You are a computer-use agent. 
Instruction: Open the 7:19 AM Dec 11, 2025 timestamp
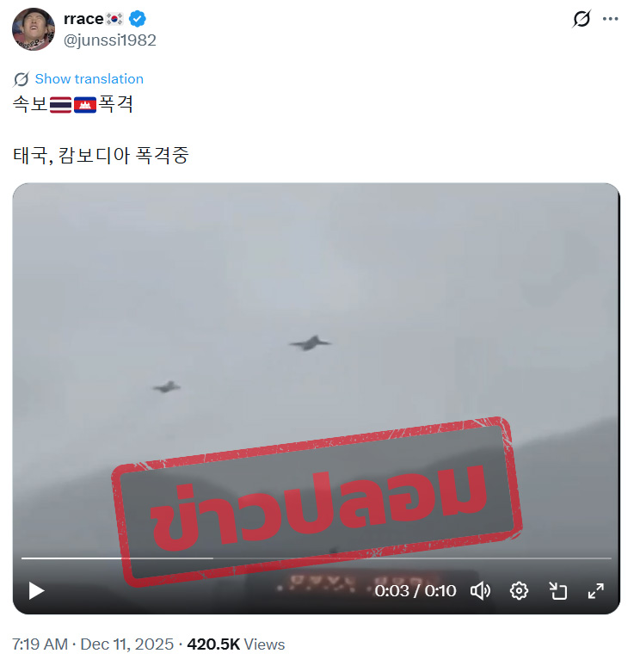[x=93, y=644]
